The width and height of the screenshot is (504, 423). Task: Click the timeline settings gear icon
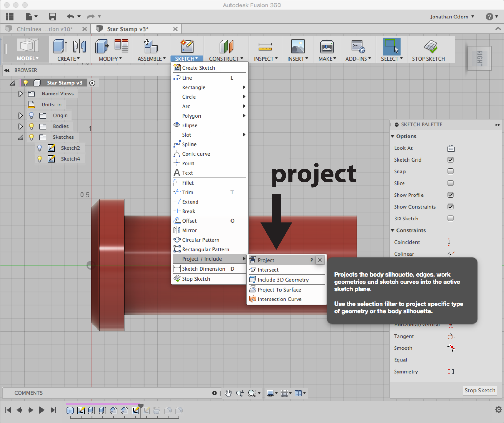click(x=499, y=410)
